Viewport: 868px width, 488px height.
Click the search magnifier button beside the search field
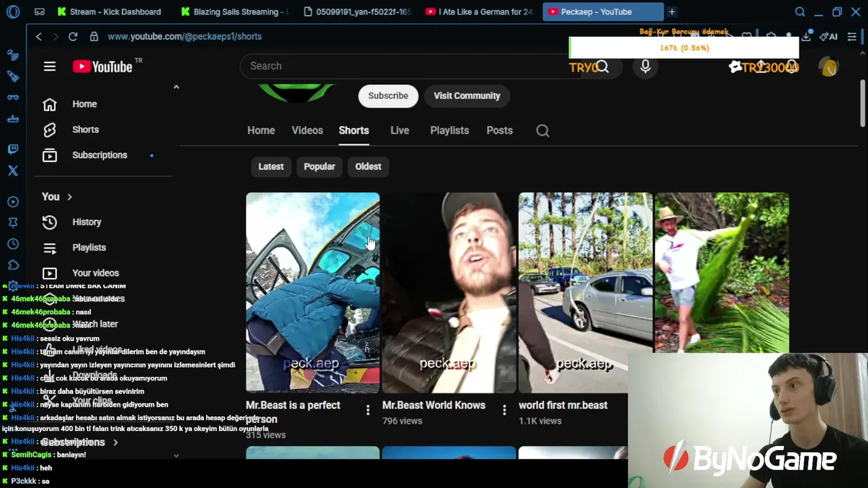coord(602,66)
